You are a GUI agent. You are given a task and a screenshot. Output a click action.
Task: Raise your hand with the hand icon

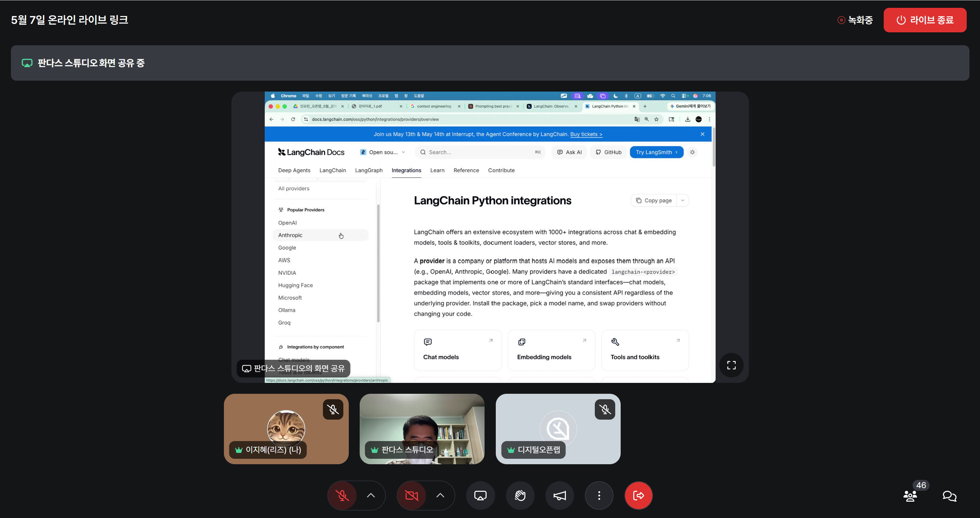(x=520, y=495)
